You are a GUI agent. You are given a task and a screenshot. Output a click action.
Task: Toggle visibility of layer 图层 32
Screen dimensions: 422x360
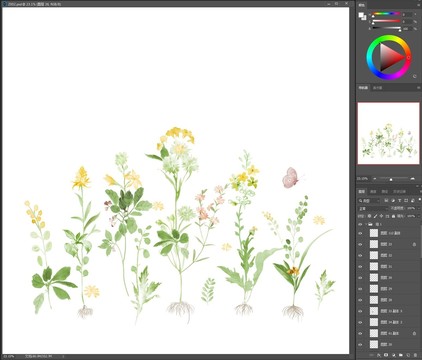tap(360, 255)
